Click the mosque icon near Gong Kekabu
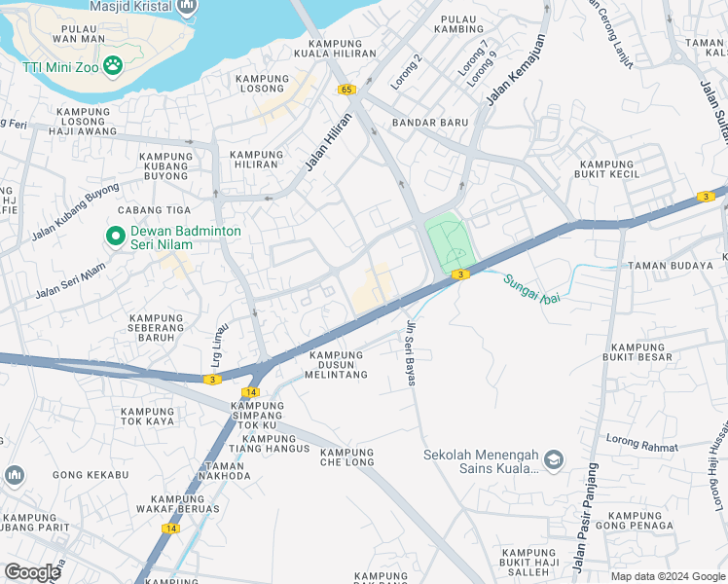The height and width of the screenshot is (584, 728). pyautogui.click(x=15, y=475)
